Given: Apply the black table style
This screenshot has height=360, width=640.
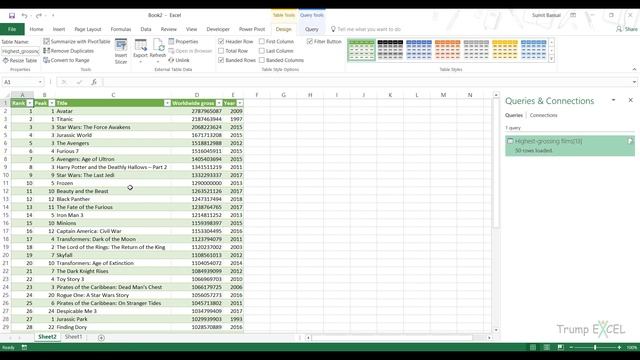Looking at the screenshot, I should click(x=390, y=50).
